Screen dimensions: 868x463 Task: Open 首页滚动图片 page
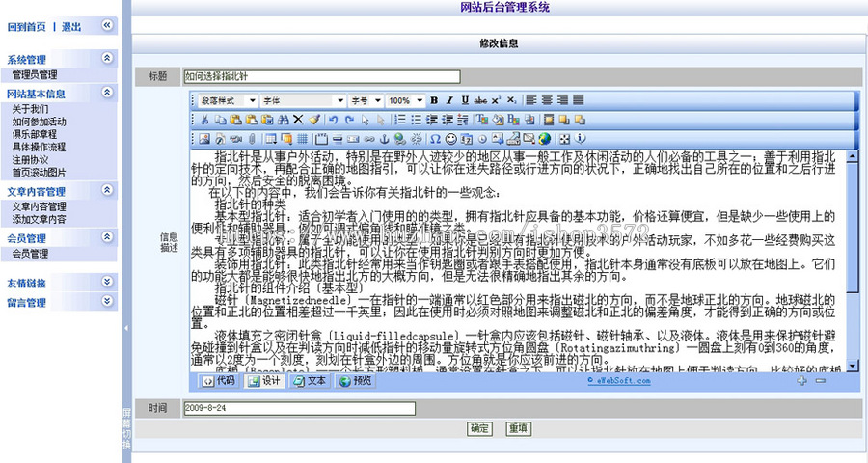40,173
